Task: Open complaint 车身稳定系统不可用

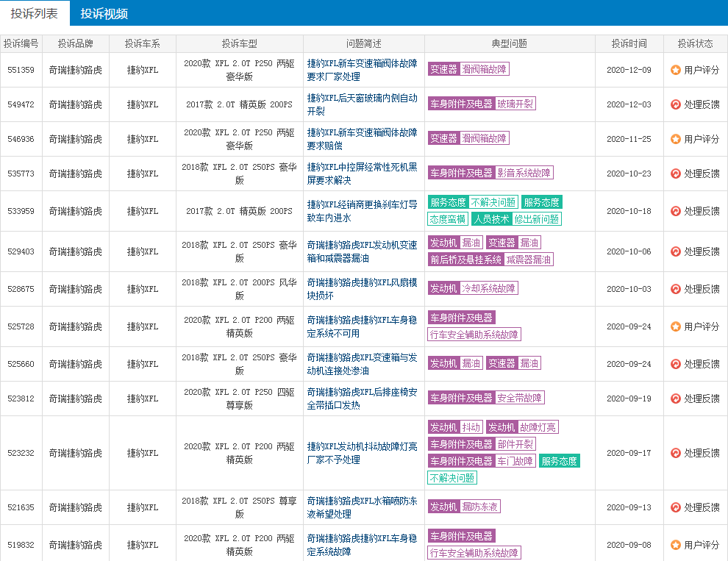Action: 362,327
